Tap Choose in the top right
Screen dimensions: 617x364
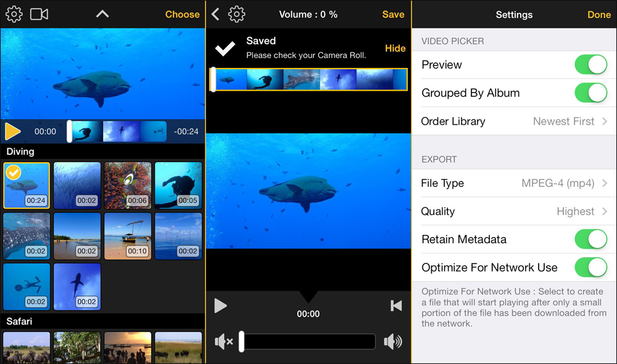[x=183, y=14]
